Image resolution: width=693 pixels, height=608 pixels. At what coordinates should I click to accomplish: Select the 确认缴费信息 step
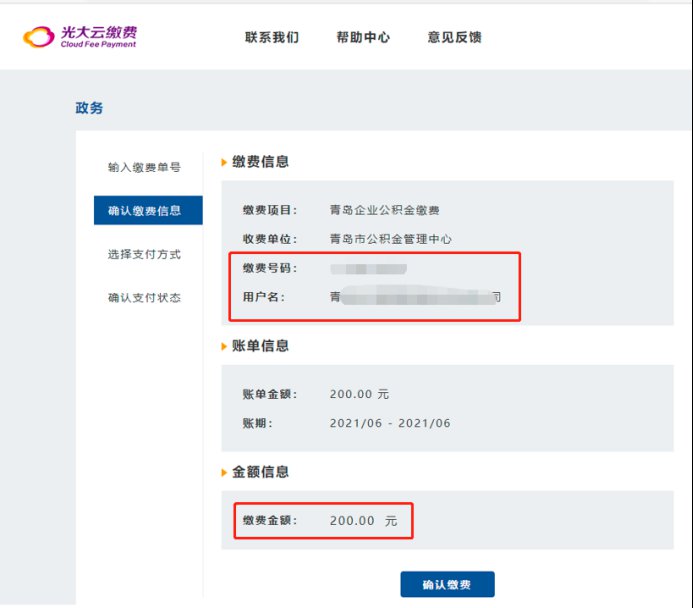(x=144, y=211)
